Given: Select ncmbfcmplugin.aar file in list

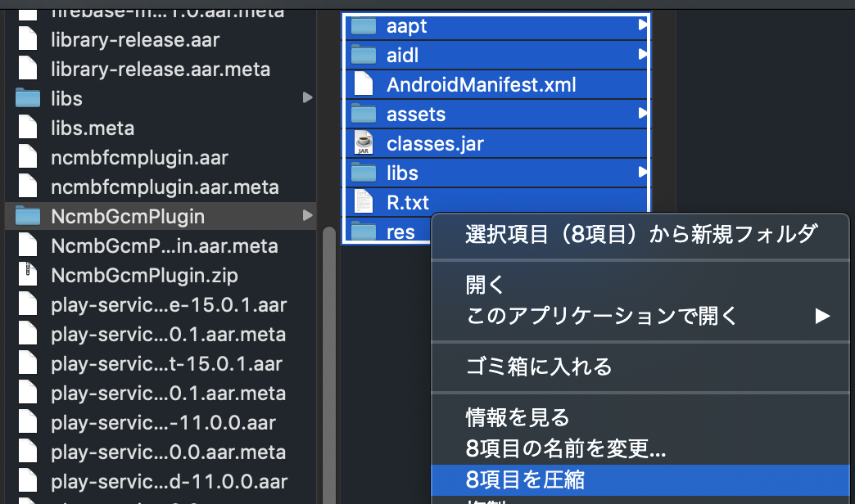Looking at the screenshot, I should tap(139, 158).
